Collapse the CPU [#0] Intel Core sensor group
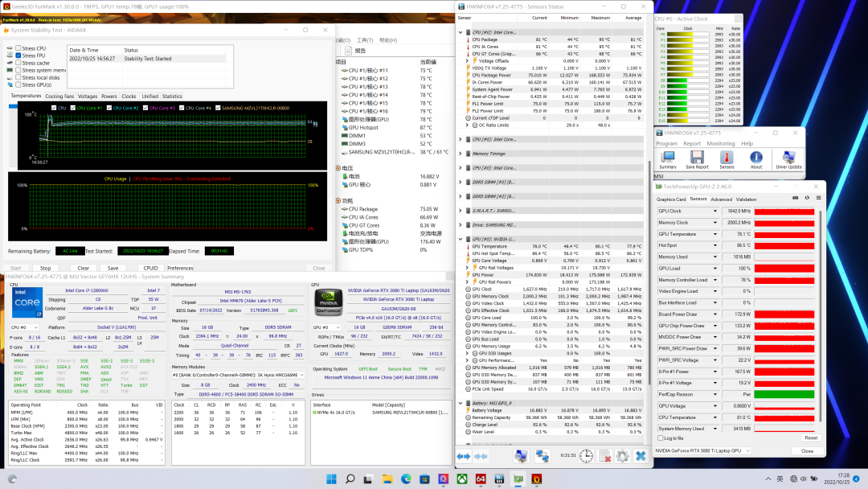 460,32
